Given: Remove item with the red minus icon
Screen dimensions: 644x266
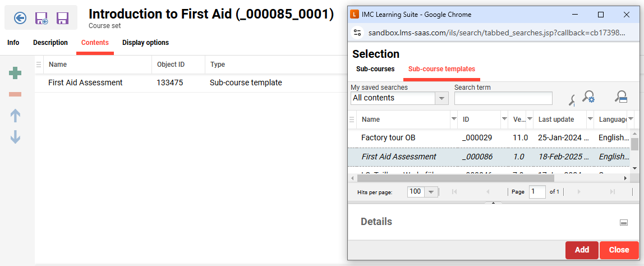Looking at the screenshot, I should pyautogui.click(x=16, y=94).
